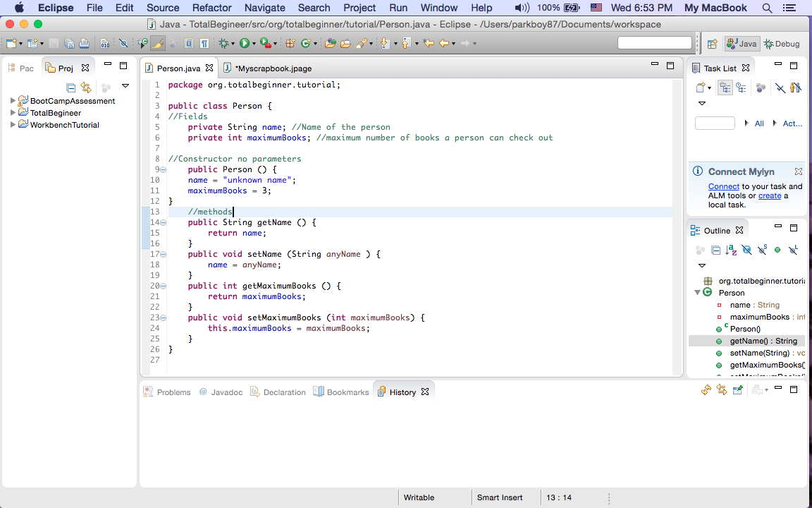This screenshot has width=812, height=508.
Task: Toggle Hide Non-Public Members in the Outline view
Action: 777,250
